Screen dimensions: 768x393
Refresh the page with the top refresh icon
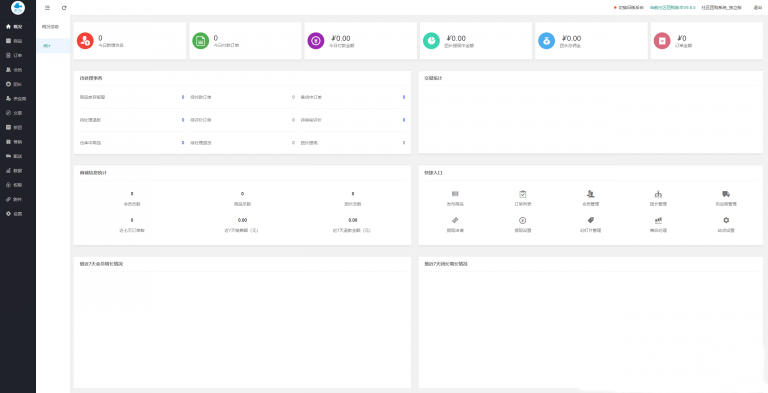[x=64, y=8]
